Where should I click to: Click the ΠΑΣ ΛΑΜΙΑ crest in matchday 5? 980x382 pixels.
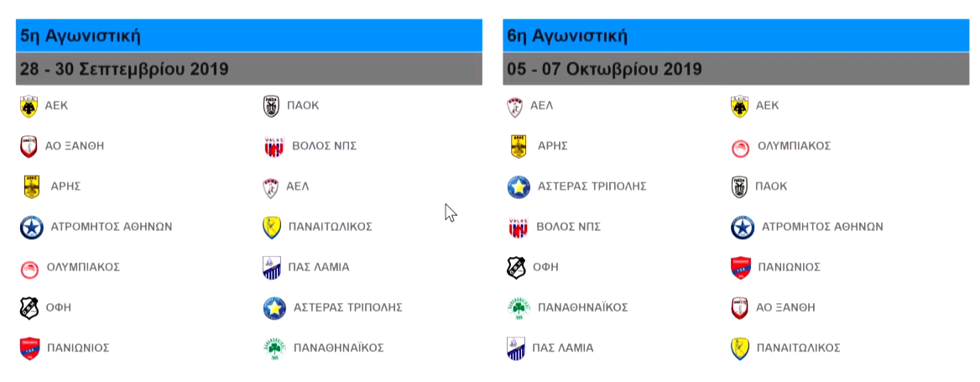pyautogui.click(x=272, y=268)
